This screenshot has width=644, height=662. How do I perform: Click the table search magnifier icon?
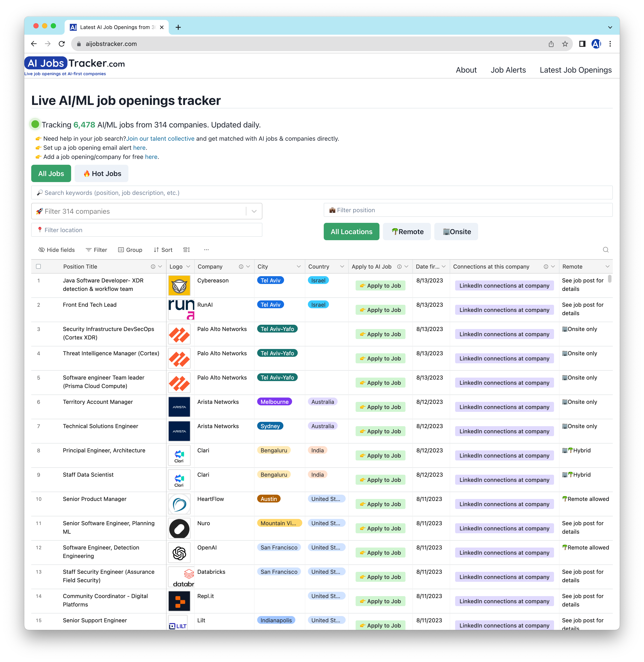[605, 249]
